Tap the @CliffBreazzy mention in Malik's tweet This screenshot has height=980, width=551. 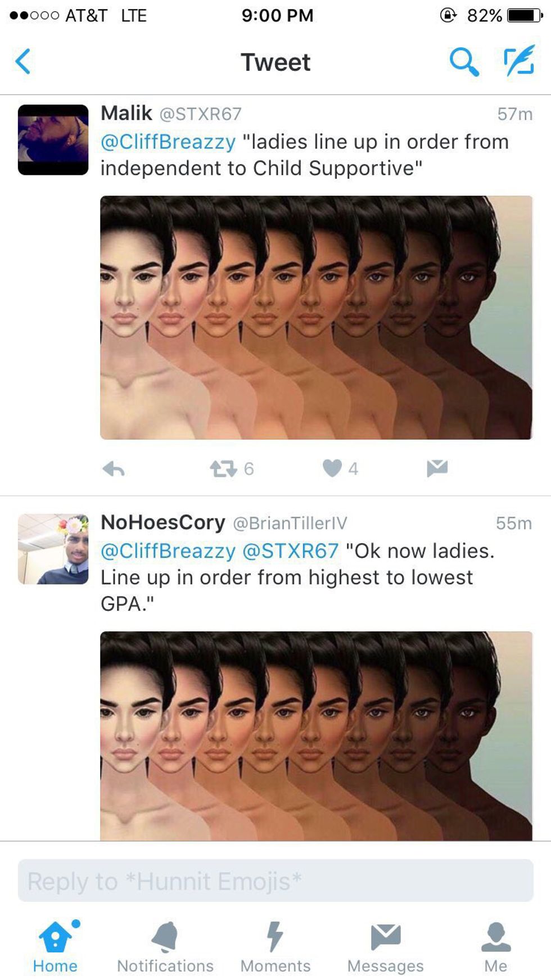tap(168, 142)
